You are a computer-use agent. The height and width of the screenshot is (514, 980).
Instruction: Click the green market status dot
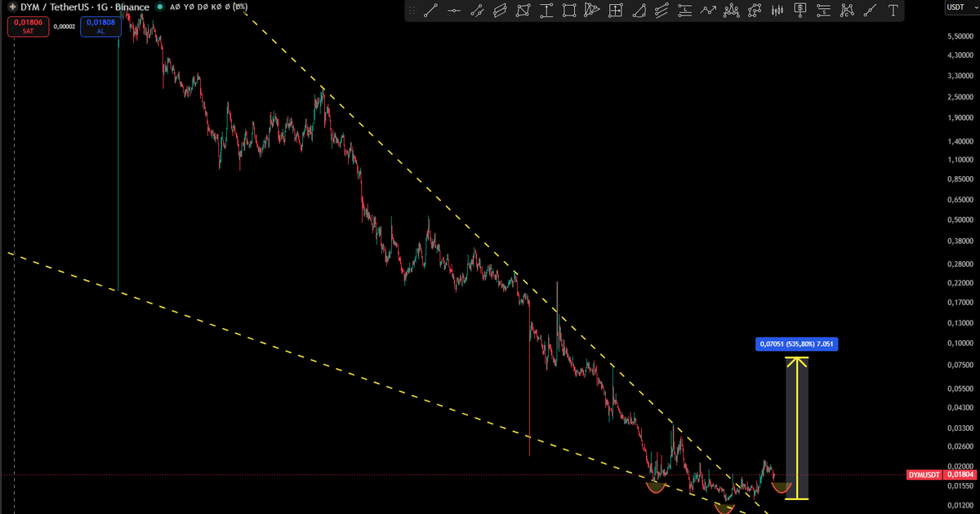click(159, 7)
